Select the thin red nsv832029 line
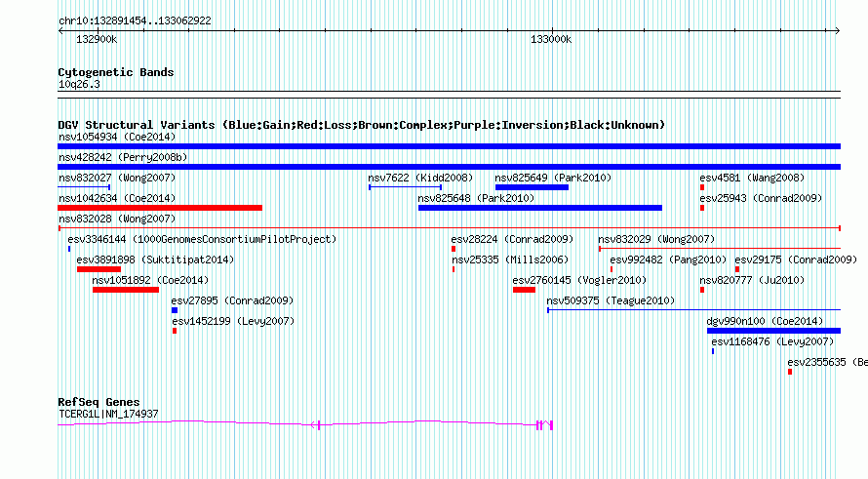The height and width of the screenshot is (479, 868). coord(720,249)
